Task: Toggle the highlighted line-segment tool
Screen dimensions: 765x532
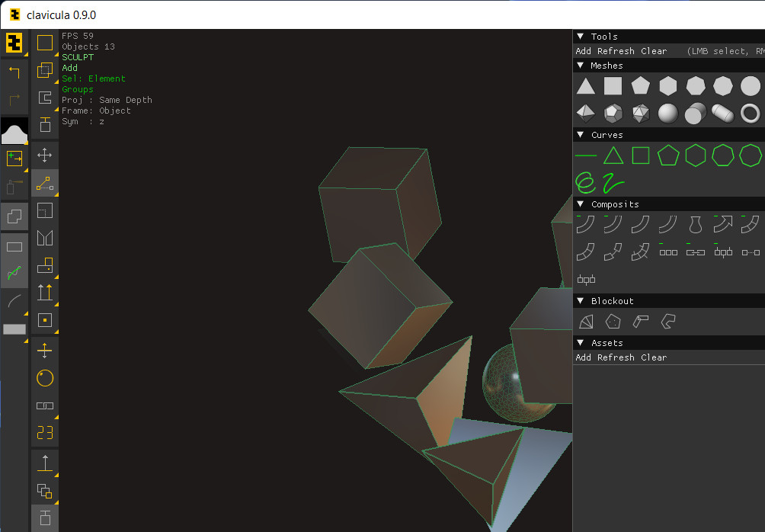Action: [x=44, y=183]
